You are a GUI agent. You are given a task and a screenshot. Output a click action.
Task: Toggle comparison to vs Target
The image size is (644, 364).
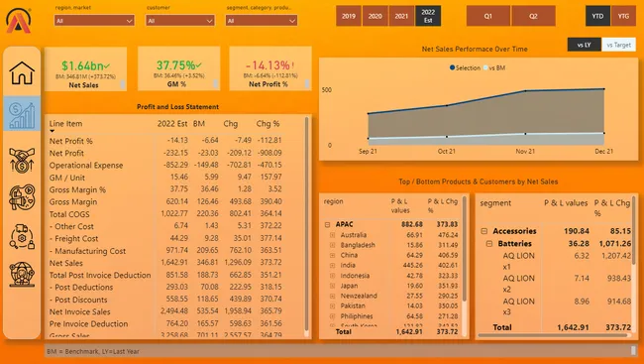618,45
